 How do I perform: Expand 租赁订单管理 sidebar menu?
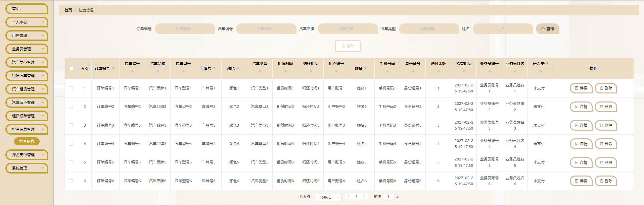(x=27, y=116)
